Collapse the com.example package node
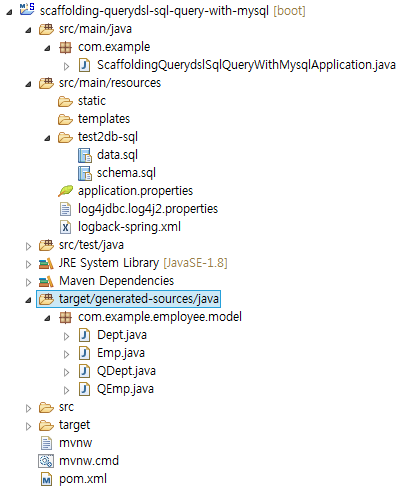The height and width of the screenshot is (488, 405). coord(47,48)
